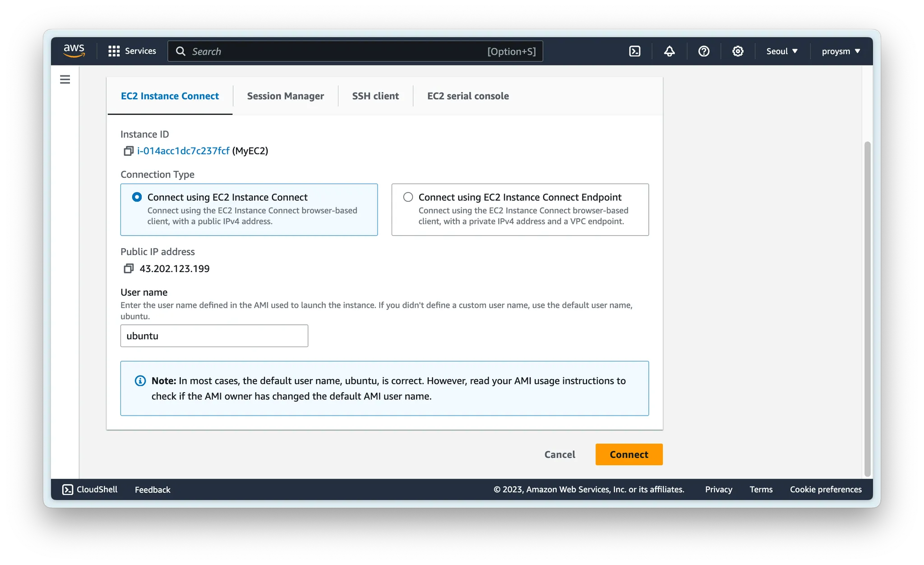Open CloudShell from the top navigation bar

tap(634, 51)
